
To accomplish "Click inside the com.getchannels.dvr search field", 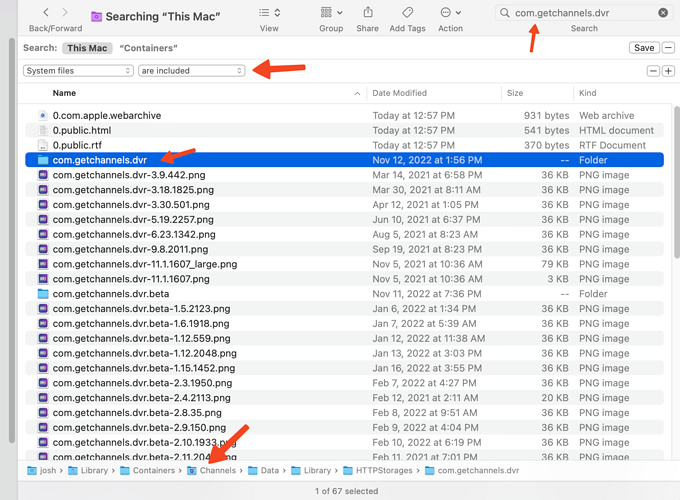I will (580, 13).
